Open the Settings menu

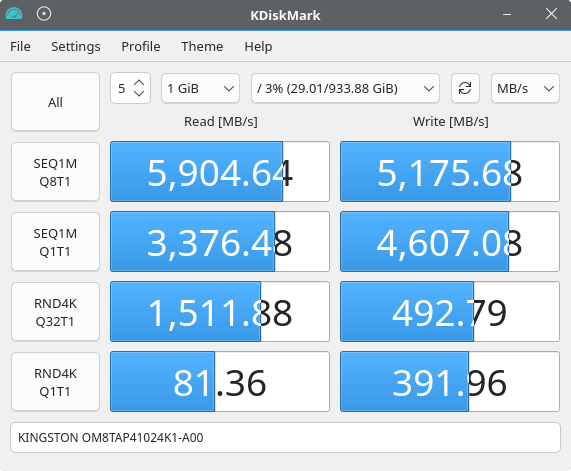pos(76,47)
